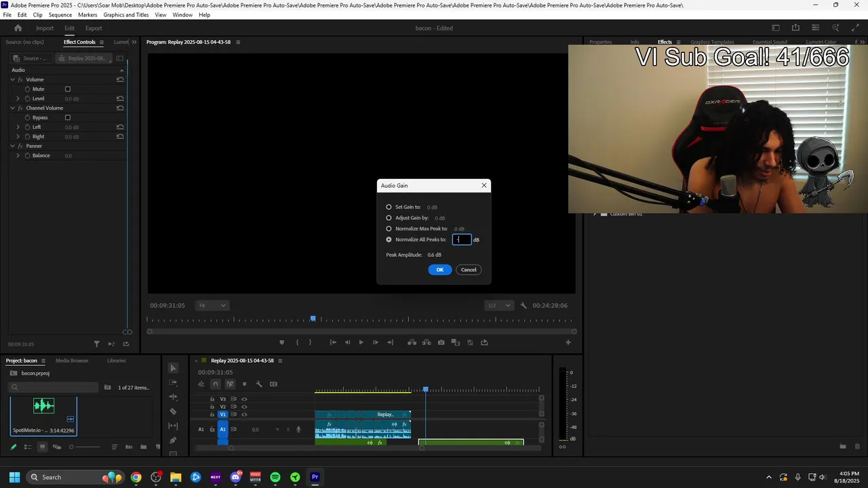Click the Program monitor blue playhead marker
The width and height of the screenshot is (868, 488).
click(x=313, y=318)
